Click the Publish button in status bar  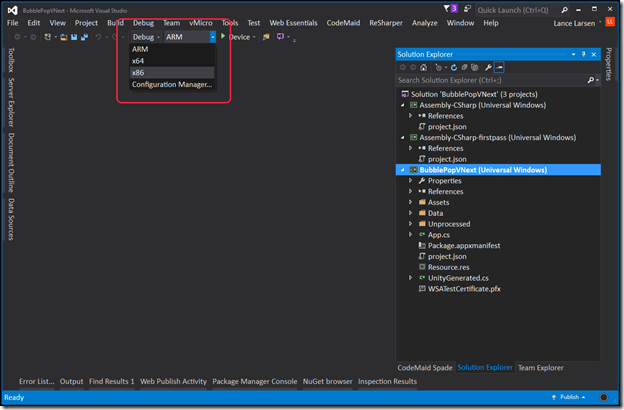point(569,397)
